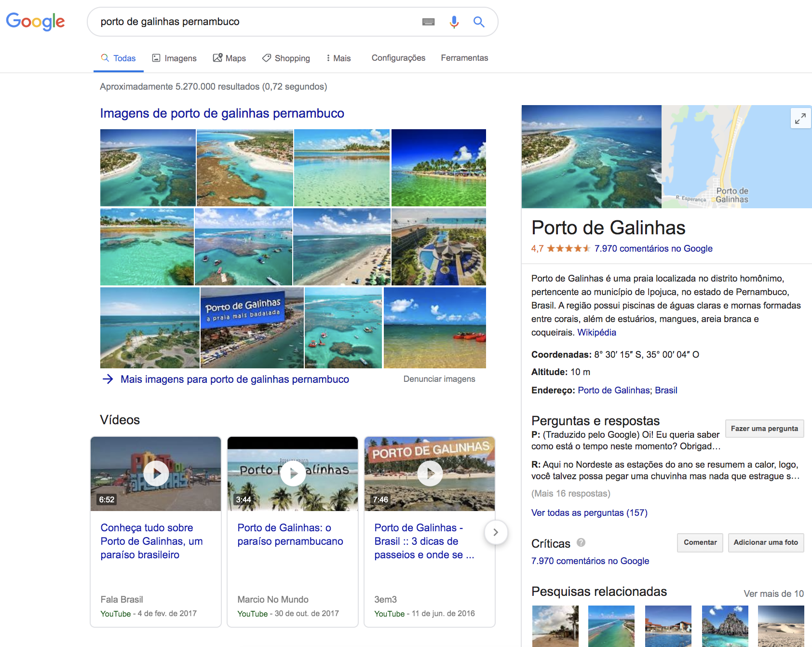Open Configurações settings menu

click(x=398, y=58)
